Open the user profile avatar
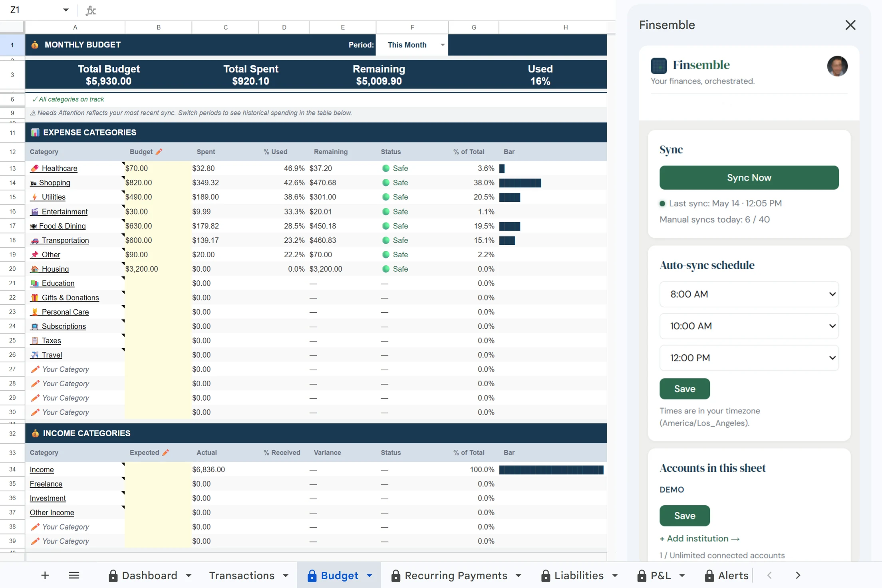This screenshot has width=882, height=588. point(837,66)
